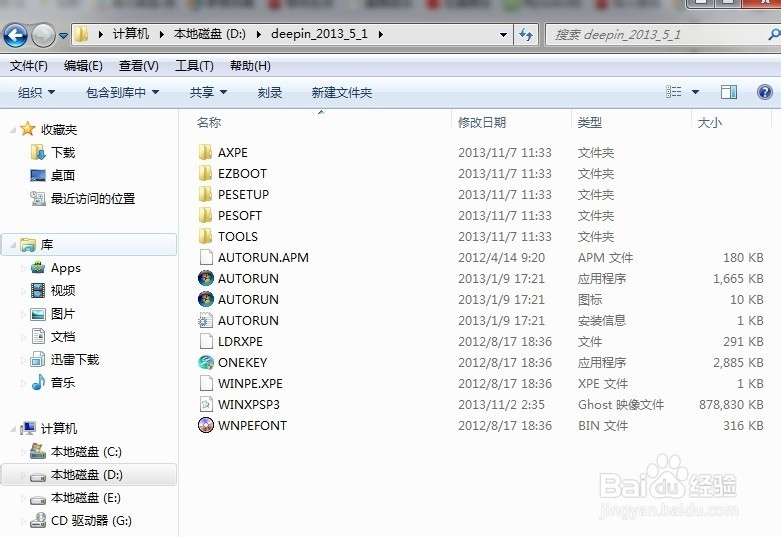This screenshot has width=781, height=537.
Task: Select the ONEKEY application icon
Action: coord(206,362)
